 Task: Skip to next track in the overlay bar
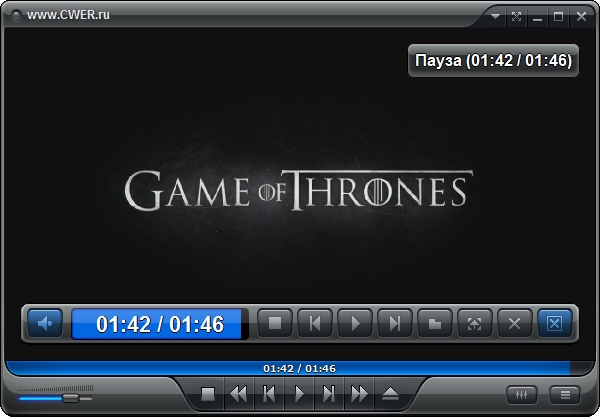pos(395,323)
